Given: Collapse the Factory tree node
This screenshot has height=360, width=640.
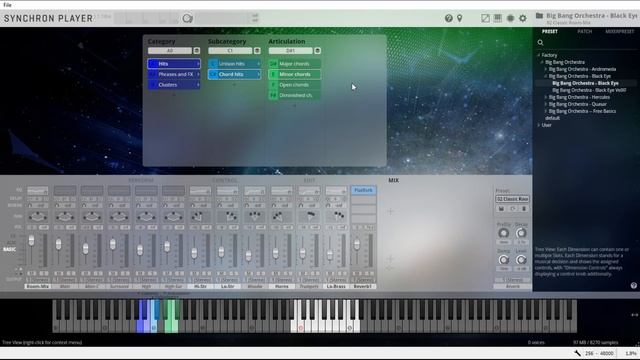Looking at the screenshot, I should 539,55.
